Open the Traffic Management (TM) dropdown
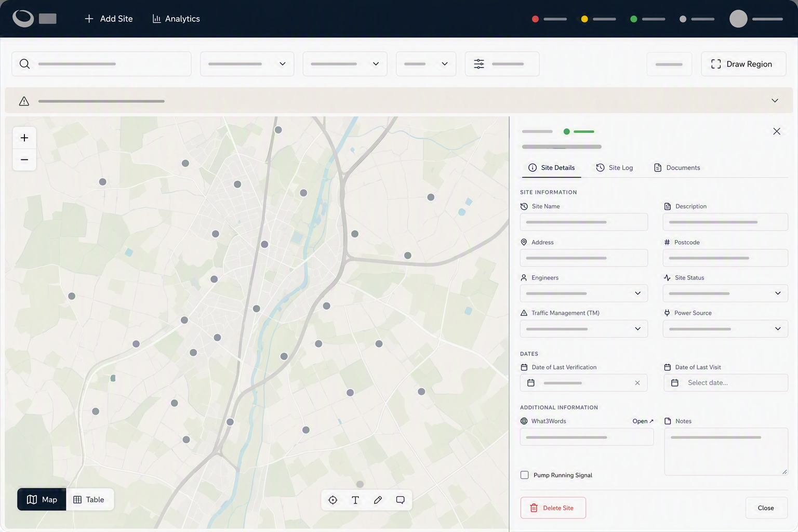This screenshot has width=798, height=532. (584, 329)
